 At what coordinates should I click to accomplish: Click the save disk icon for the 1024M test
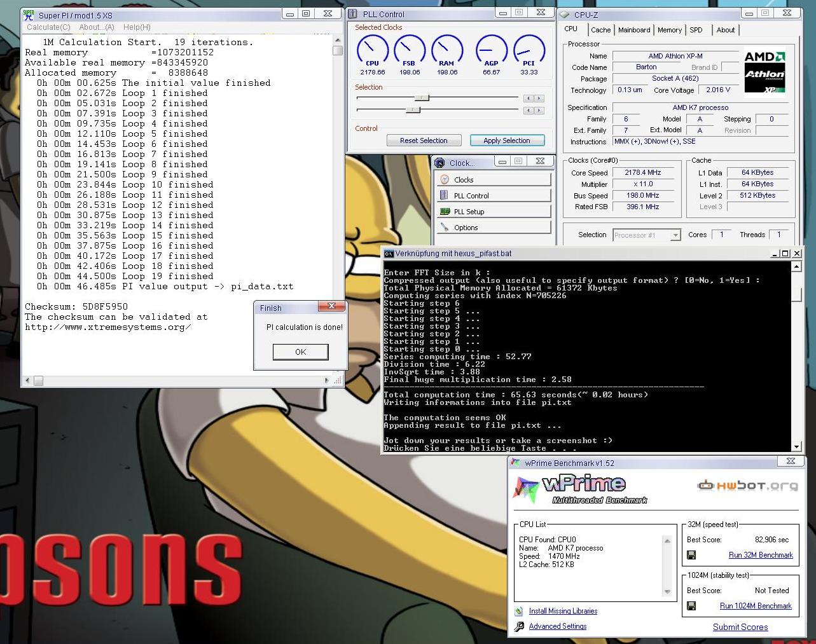691,606
